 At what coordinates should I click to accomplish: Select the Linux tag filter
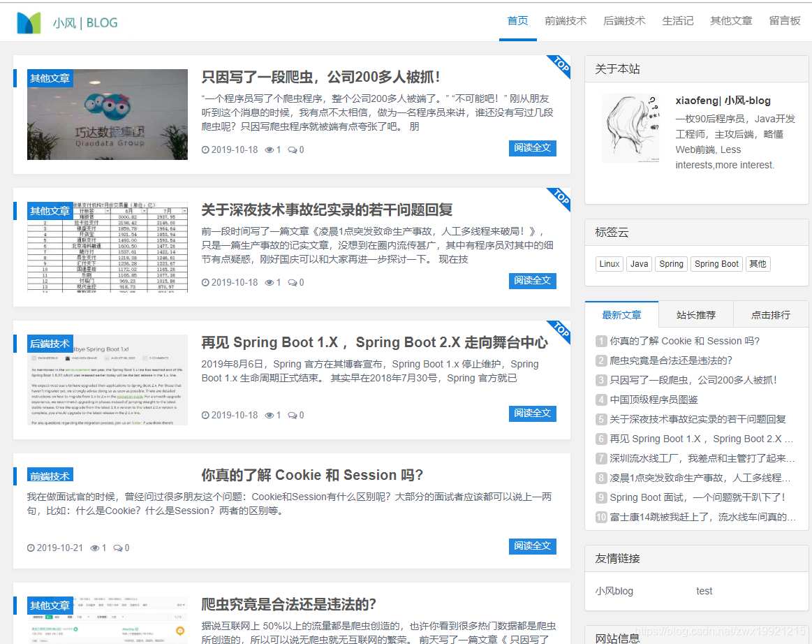tap(609, 264)
